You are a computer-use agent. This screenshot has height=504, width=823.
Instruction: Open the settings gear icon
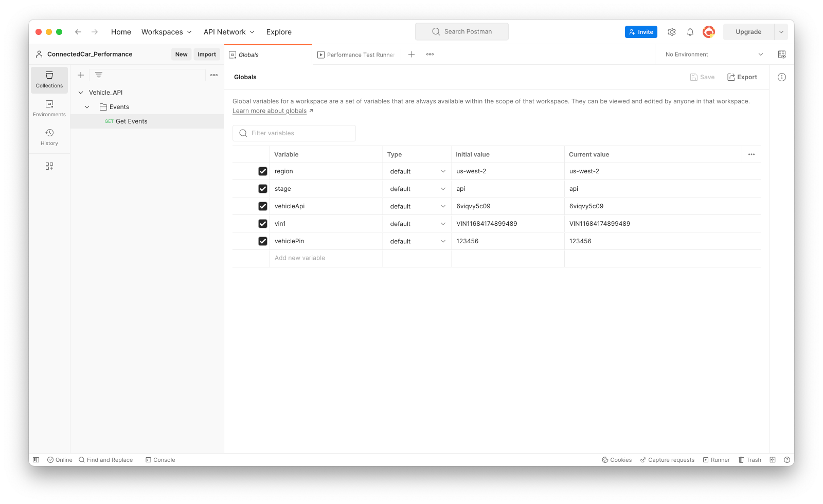[x=672, y=32]
